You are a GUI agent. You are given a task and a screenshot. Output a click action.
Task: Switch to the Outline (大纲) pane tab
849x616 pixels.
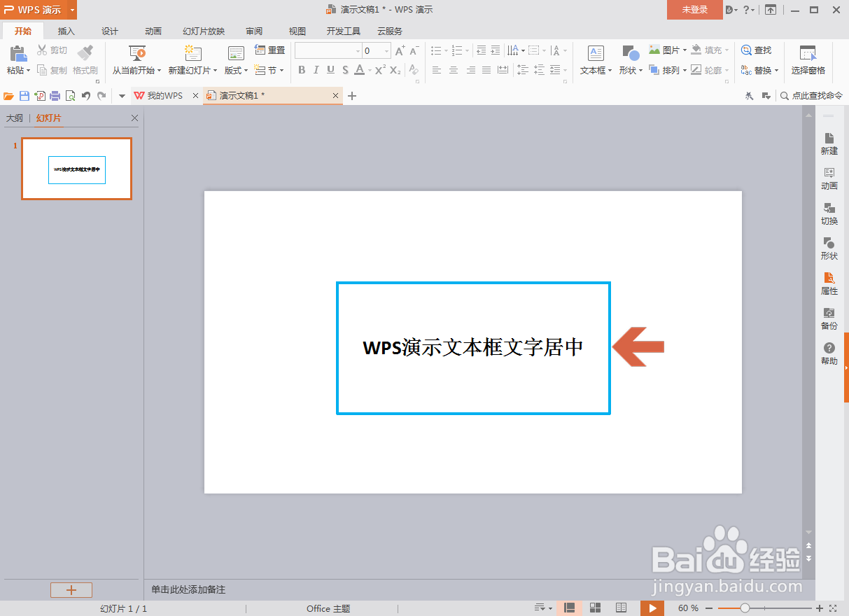[15, 118]
